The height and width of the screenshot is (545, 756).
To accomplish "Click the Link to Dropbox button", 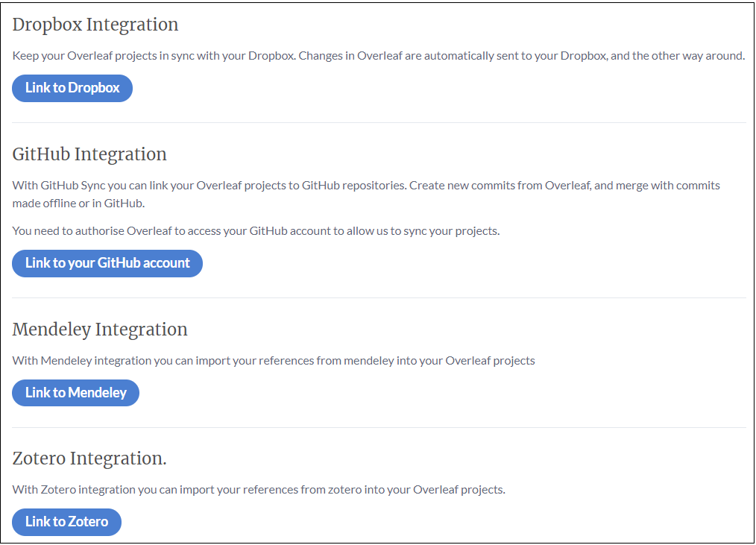I will [72, 88].
